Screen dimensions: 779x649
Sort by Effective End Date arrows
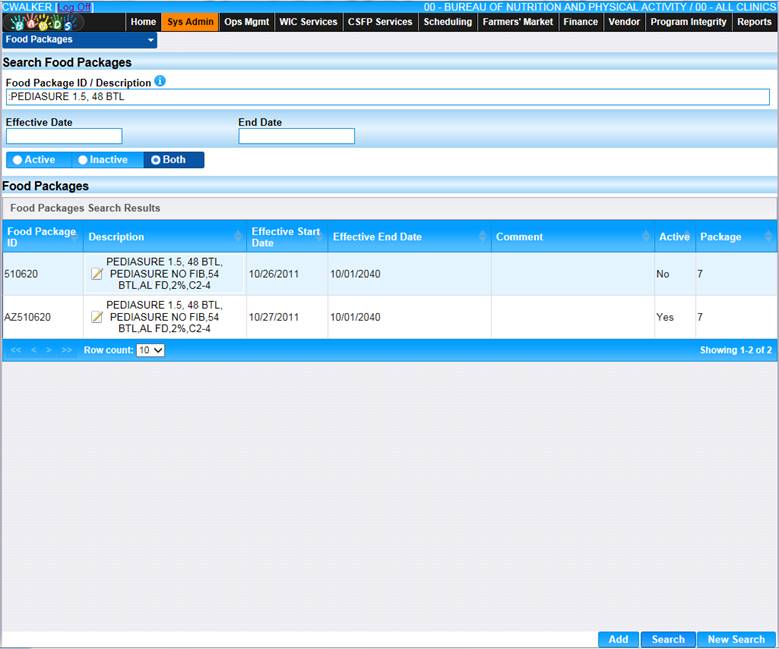point(482,237)
